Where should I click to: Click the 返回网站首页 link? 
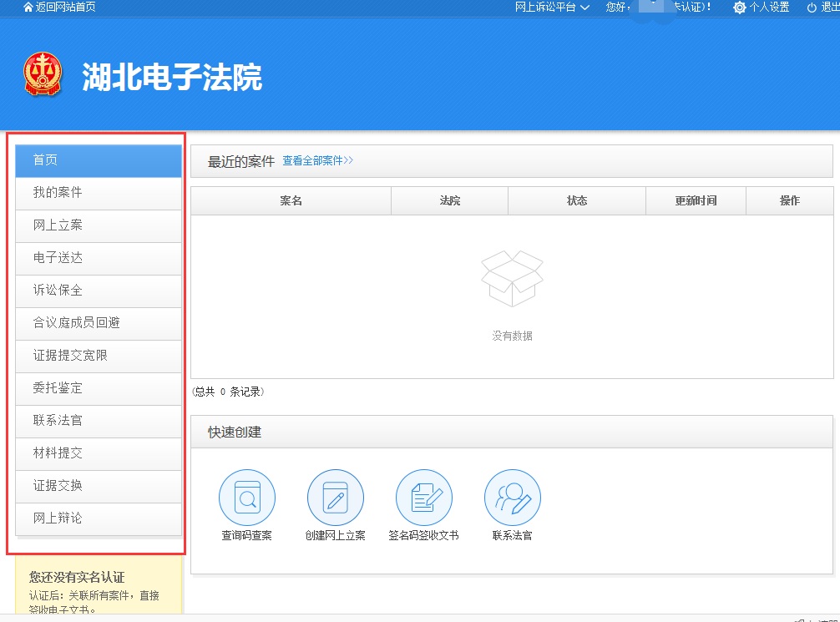65,7
